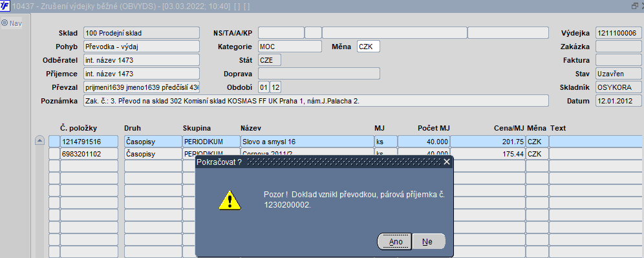Click the row selector of the first item row

pos(54,142)
